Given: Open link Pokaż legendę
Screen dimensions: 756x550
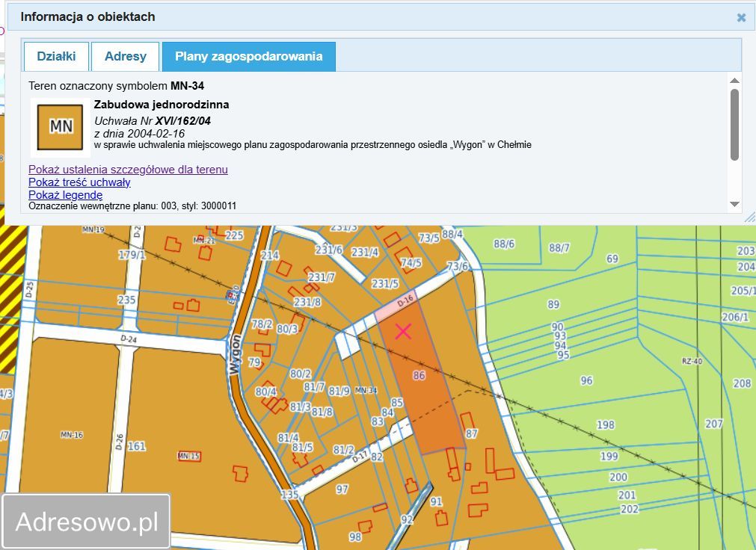Looking at the screenshot, I should coord(66,195).
